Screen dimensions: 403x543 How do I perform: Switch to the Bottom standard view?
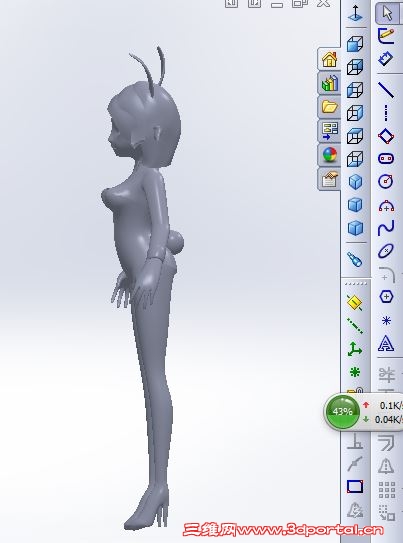tap(355, 159)
